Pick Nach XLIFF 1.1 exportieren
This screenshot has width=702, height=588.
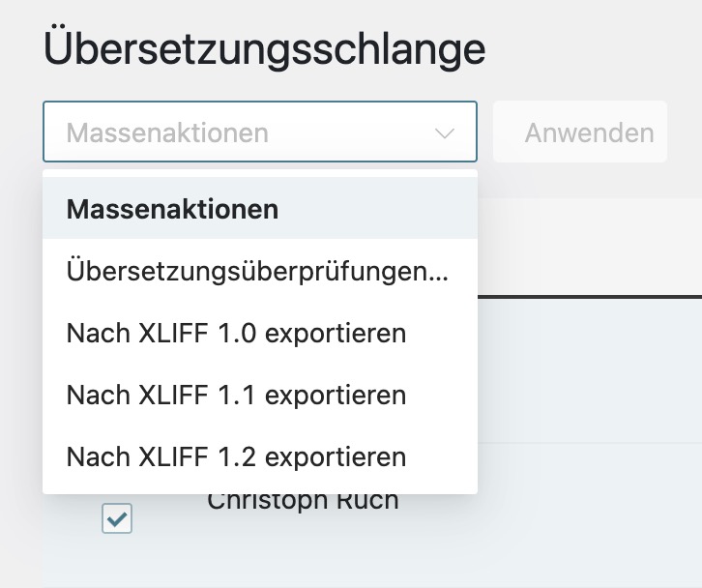236,396
